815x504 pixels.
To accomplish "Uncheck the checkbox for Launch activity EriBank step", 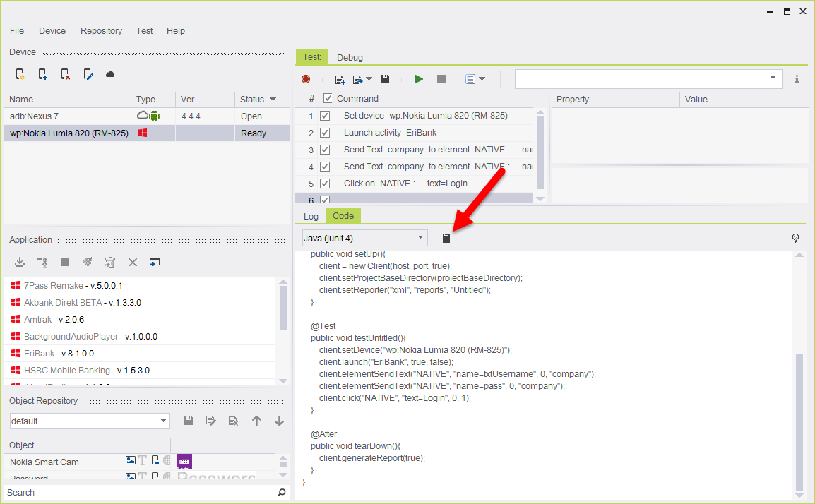I will pos(325,133).
